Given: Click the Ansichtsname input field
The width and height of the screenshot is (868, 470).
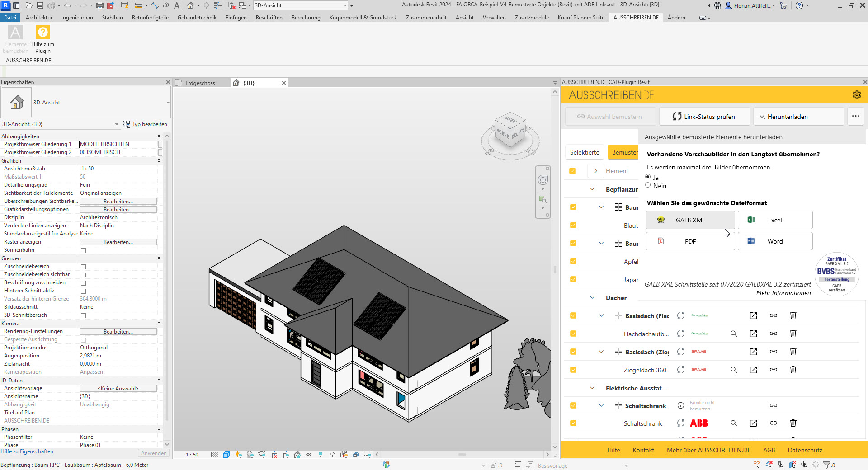Looking at the screenshot, I should pyautogui.click(x=118, y=396).
